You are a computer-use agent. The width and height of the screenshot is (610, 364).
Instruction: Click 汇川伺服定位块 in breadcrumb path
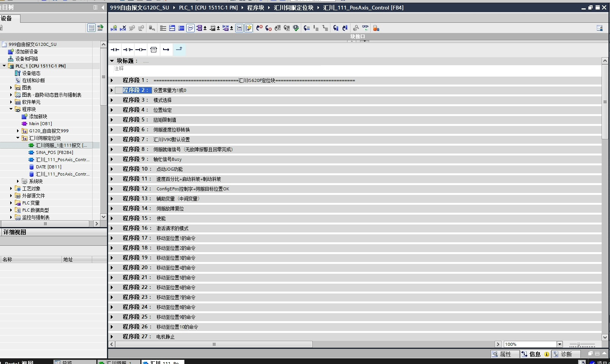[294, 8]
